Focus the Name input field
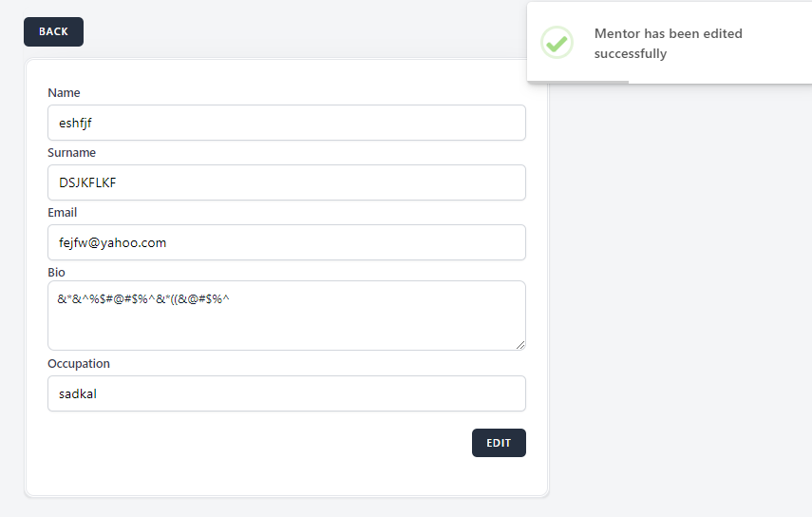The width and height of the screenshot is (812, 517). tap(286, 123)
